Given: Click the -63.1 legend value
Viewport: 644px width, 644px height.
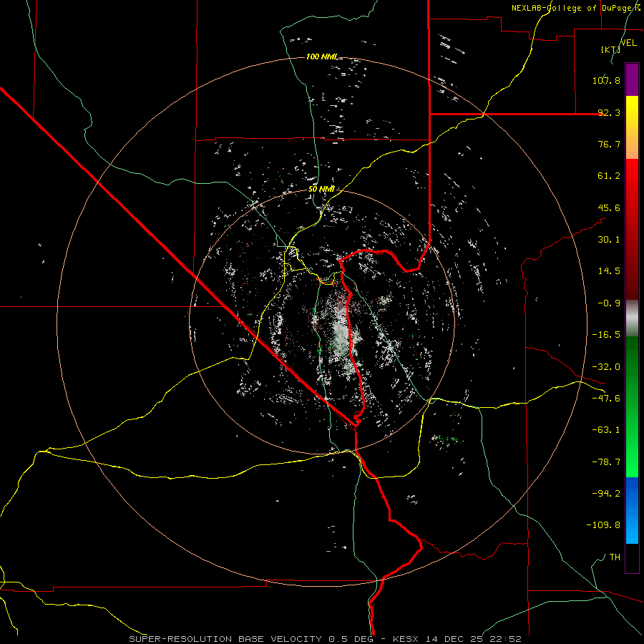Looking at the screenshot, I should tap(606, 430).
